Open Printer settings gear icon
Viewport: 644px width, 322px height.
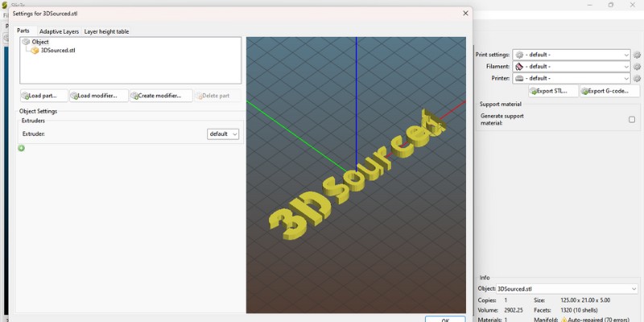tap(637, 79)
